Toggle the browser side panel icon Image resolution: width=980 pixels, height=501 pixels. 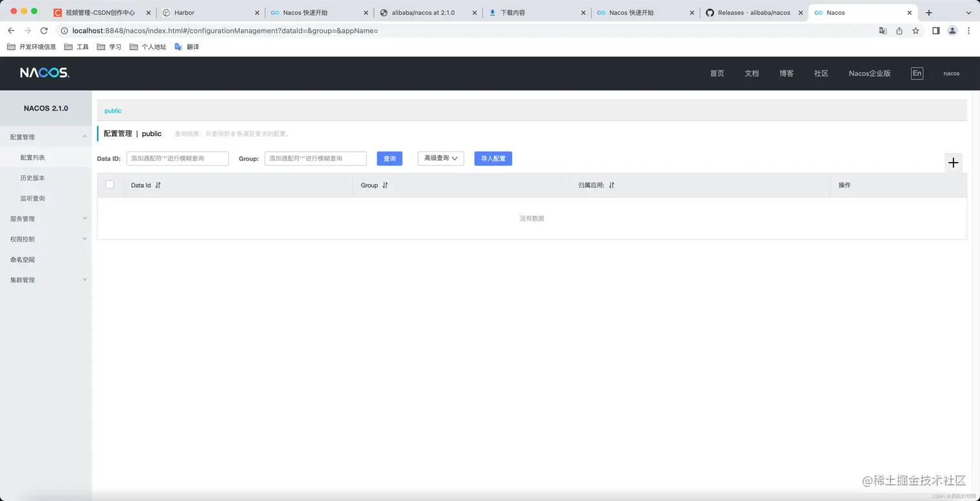tap(936, 30)
